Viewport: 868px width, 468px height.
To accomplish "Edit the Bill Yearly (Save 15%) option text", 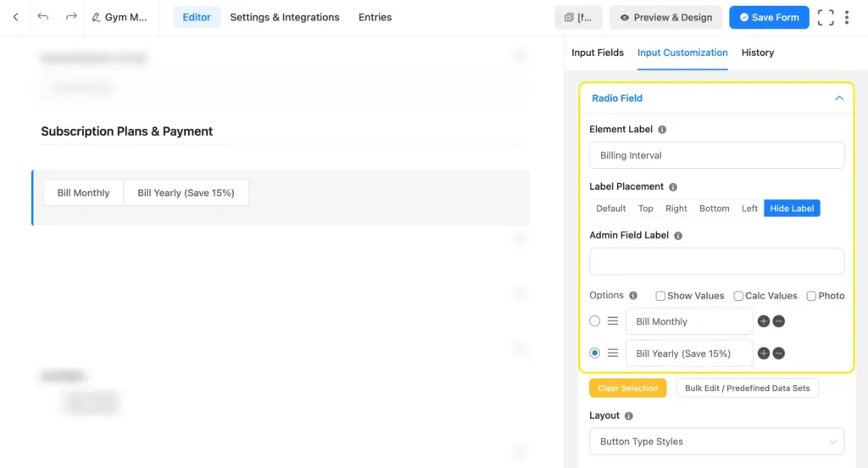I will click(x=689, y=354).
